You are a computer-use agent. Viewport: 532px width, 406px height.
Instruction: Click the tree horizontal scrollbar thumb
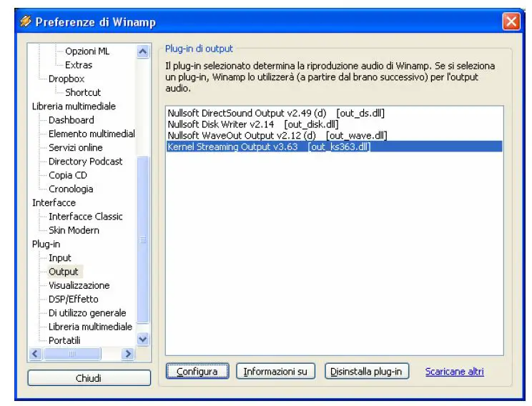[72, 354]
